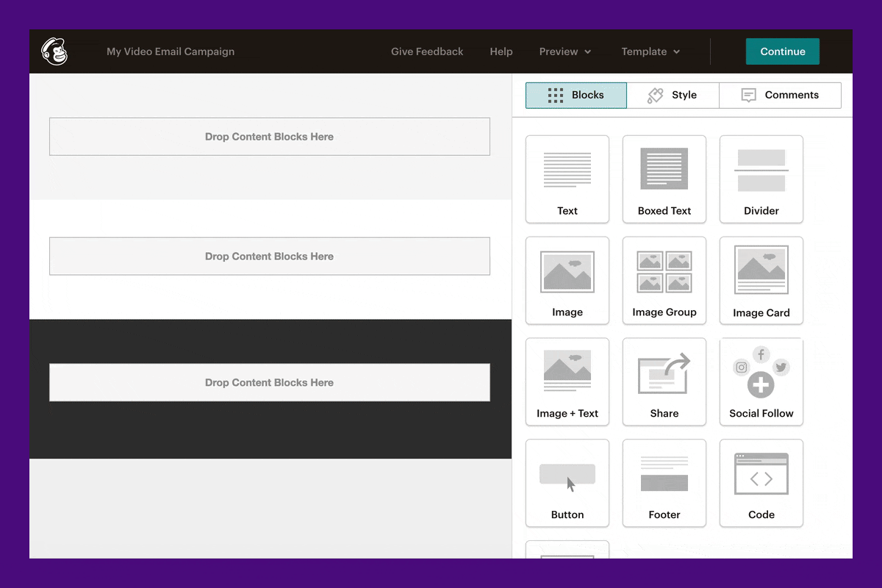The height and width of the screenshot is (588, 882).
Task: Pick the Code content block
Action: [x=761, y=484]
